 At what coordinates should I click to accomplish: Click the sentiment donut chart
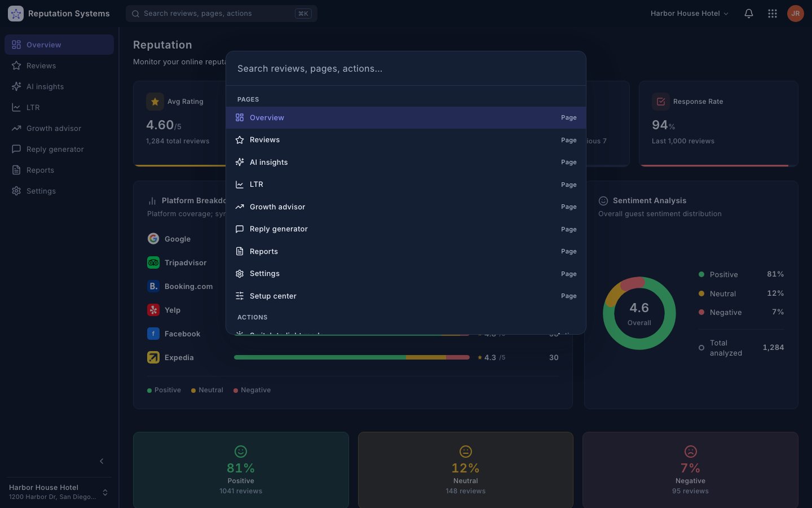[639, 313]
